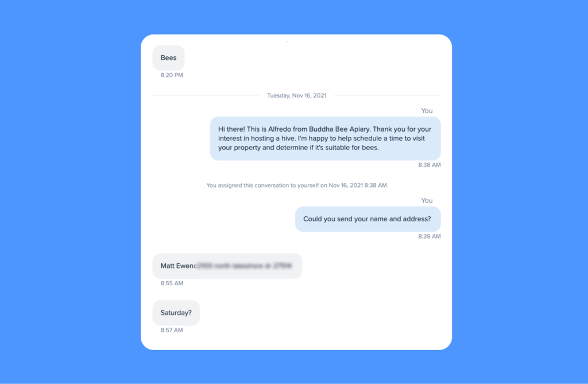The width and height of the screenshot is (588, 384).
Task: Click the 8:39 AM timestamp
Action: click(x=430, y=236)
